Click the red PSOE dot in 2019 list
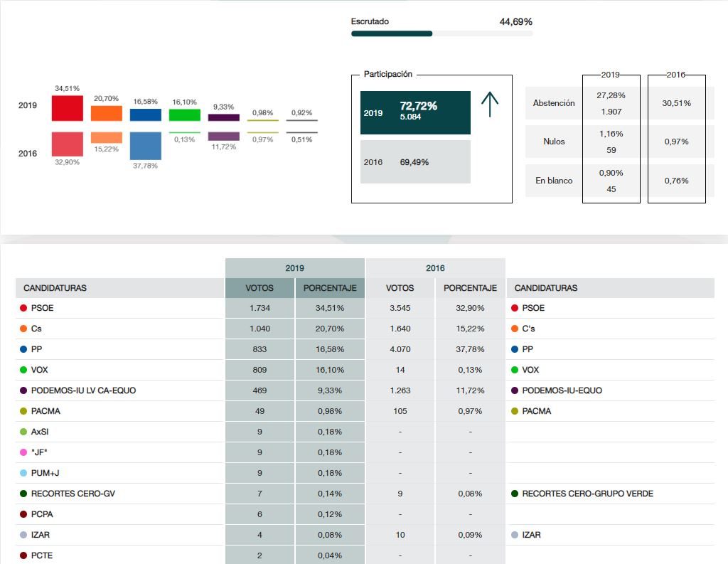 coord(23,308)
